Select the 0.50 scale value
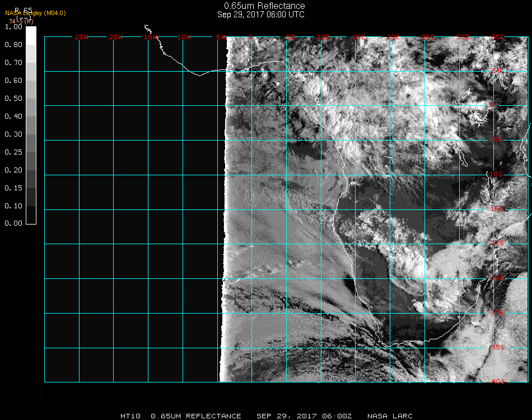 [13, 99]
